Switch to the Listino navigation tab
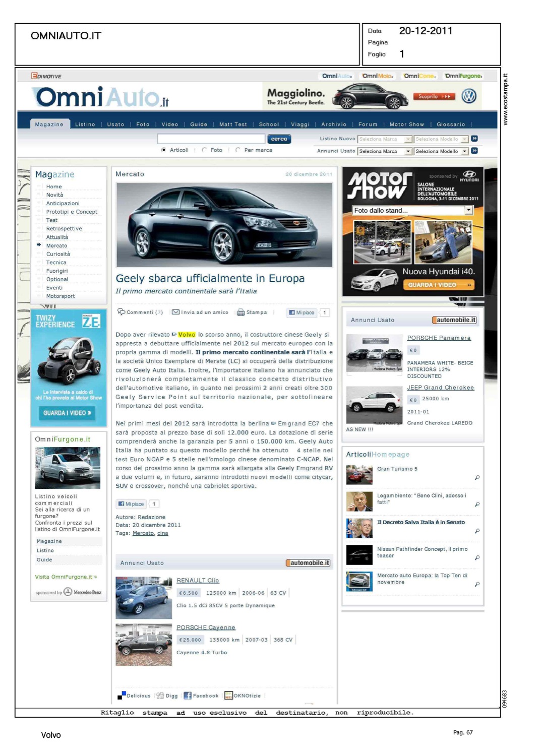This screenshot has width=539, height=756. click(x=85, y=124)
